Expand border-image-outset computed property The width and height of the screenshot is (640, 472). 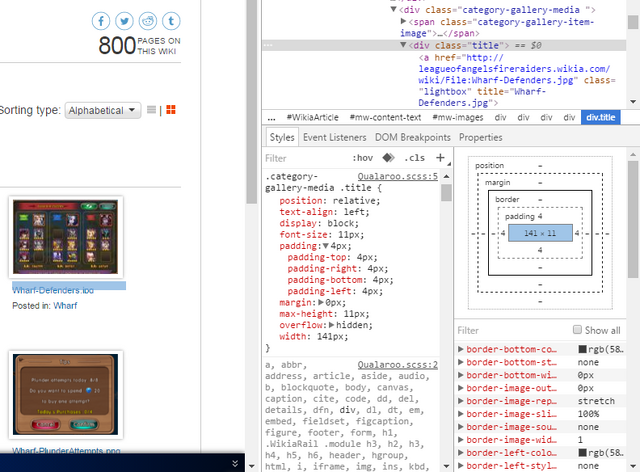(460, 388)
